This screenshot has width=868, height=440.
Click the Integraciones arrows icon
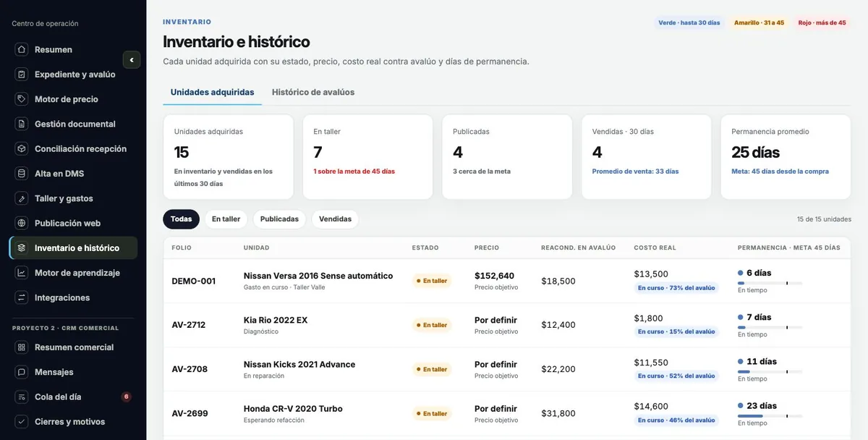[x=22, y=297]
